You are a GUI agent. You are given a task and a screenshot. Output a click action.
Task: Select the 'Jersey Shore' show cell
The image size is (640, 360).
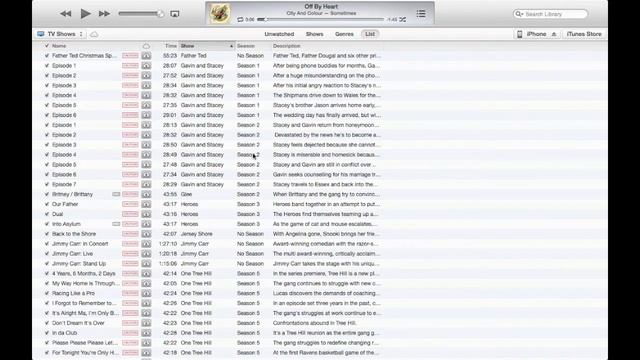(x=197, y=234)
